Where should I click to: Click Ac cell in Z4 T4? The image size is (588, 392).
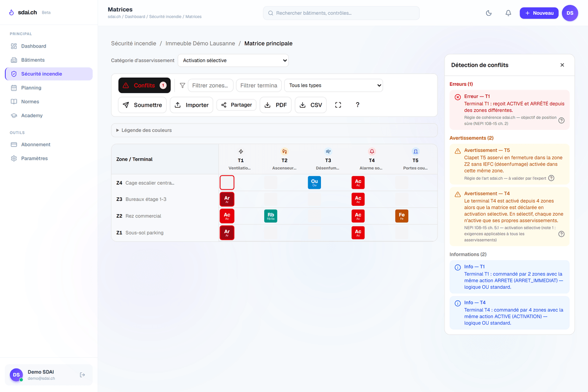coord(358,183)
